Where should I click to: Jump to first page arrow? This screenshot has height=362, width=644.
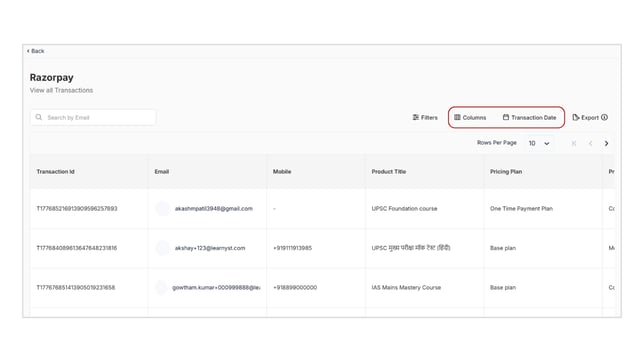point(574,143)
